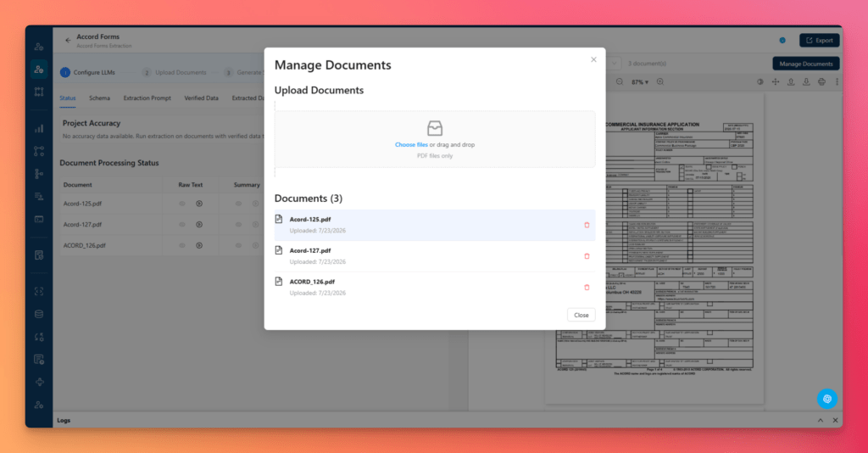Go back using the arrow beside Accord Forms
Screen dimensions: 868x453
pyautogui.click(x=68, y=41)
